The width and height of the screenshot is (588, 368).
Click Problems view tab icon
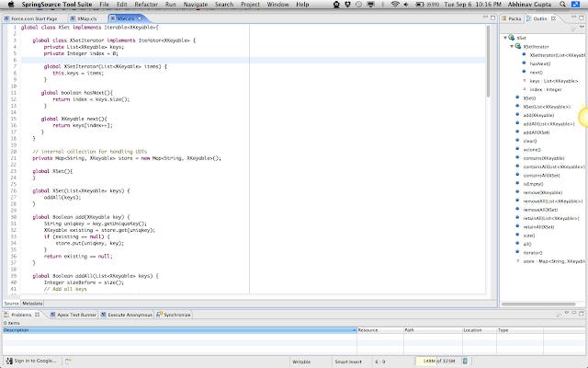(x=6, y=315)
